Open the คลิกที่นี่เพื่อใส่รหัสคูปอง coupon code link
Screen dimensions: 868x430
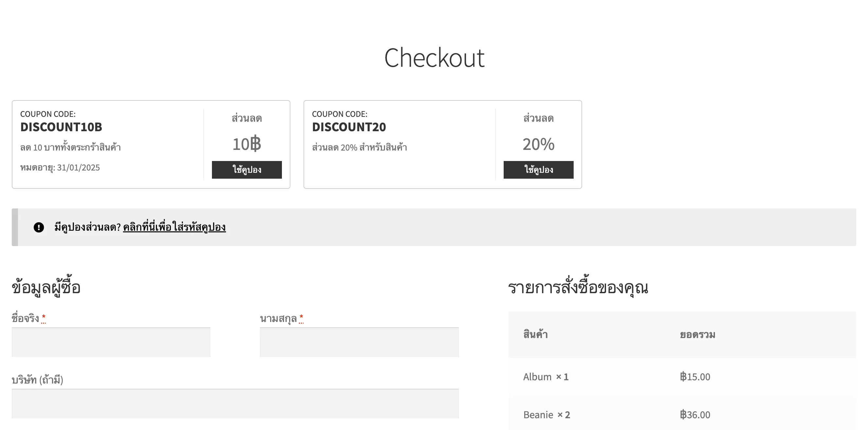point(174,227)
